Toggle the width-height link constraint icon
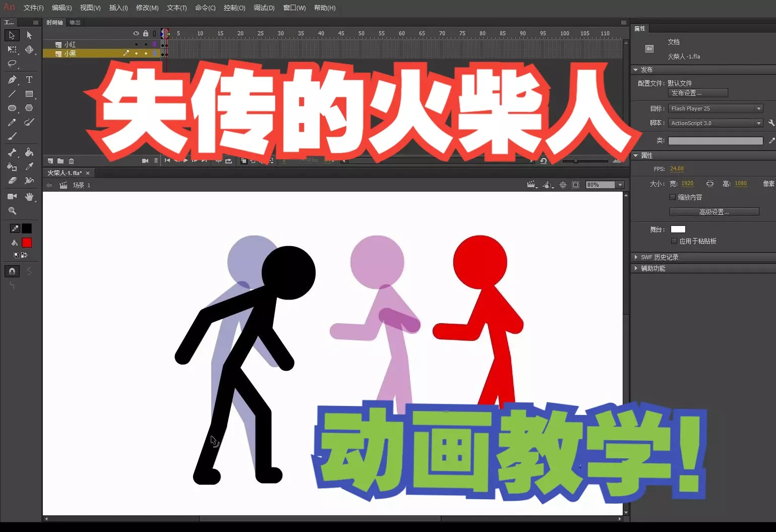The height and width of the screenshot is (532, 776). 710,184
